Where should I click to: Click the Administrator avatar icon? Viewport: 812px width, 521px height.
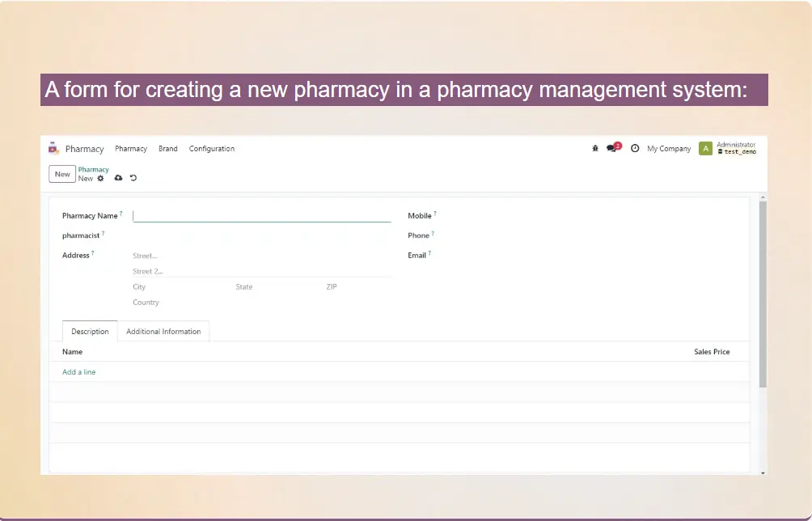[705, 149]
